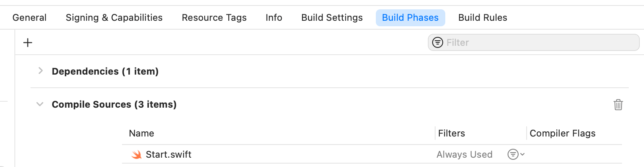This screenshot has width=644, height=167.
Task: Select the Start.swift source file row
Action: click(x=372, y=154)
